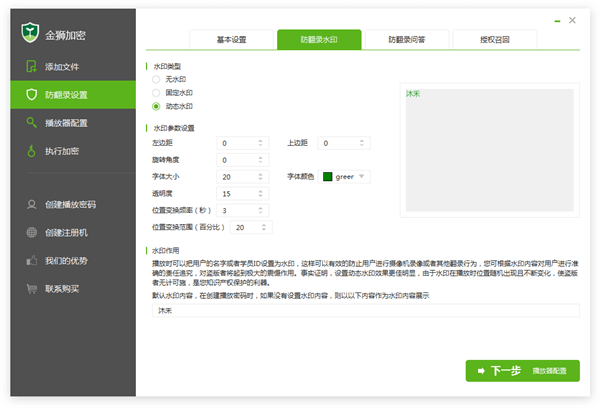Click the 位置变换范围 field showing 20
This screenshot has width=600, height=408.
click(x=251, y=227)
